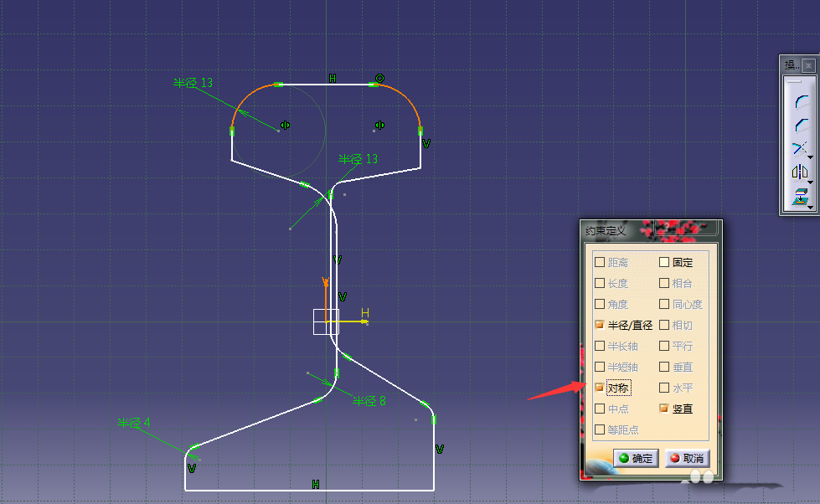Screen dimensions: 820x504
Task: Click the 半径 13 dimension at upper left
Action: [193, 83]
